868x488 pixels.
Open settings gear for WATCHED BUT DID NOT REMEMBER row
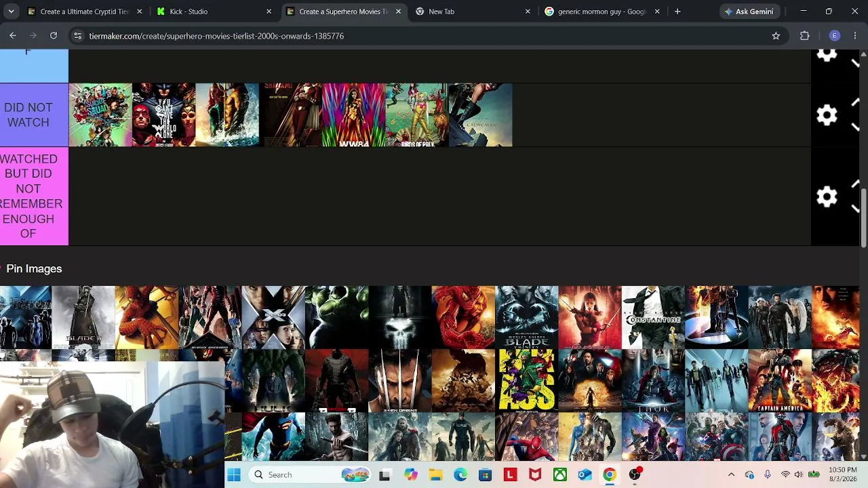coord(827,197)
